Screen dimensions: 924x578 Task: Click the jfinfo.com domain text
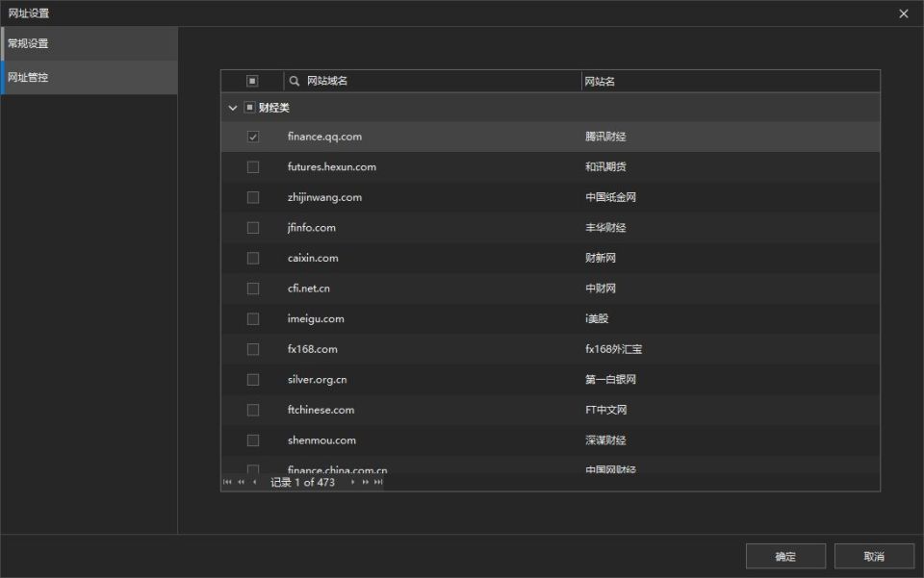coord(312,228)
